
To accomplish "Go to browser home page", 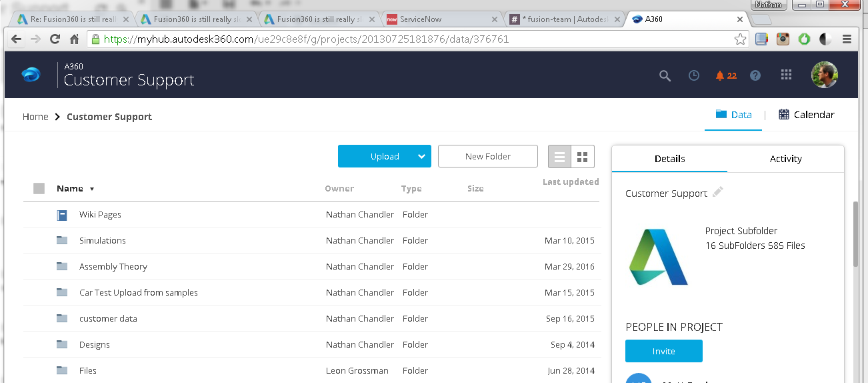I will (75, 39).
